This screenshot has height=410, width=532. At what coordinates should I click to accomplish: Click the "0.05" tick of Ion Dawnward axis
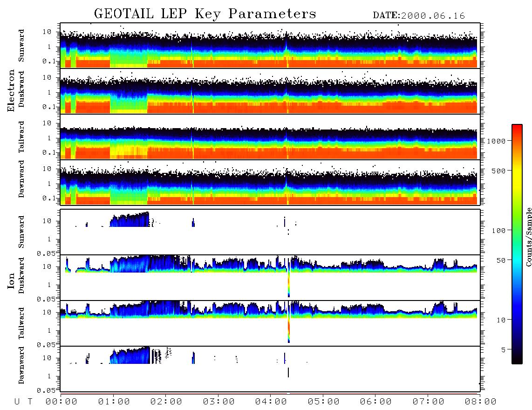[46, 390]
